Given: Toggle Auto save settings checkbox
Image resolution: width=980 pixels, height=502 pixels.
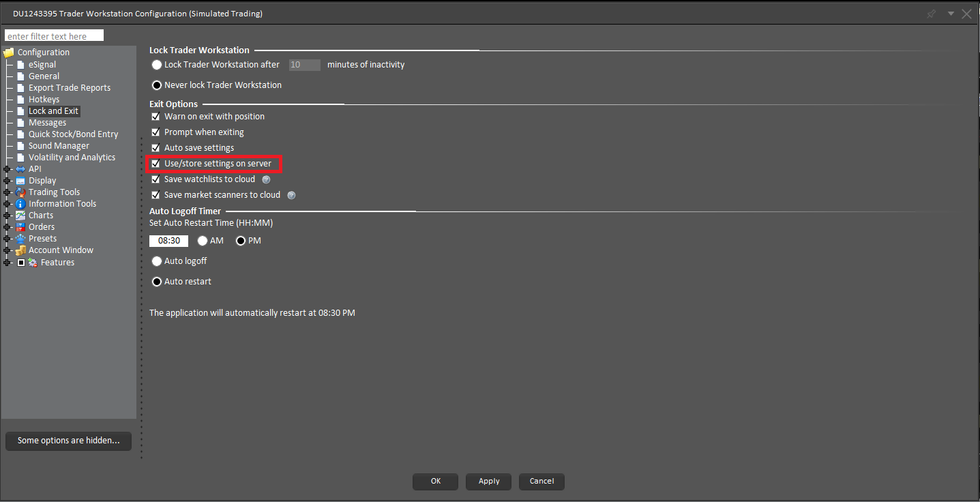Looking at the screenshot, I should click(x=155, y=148).
